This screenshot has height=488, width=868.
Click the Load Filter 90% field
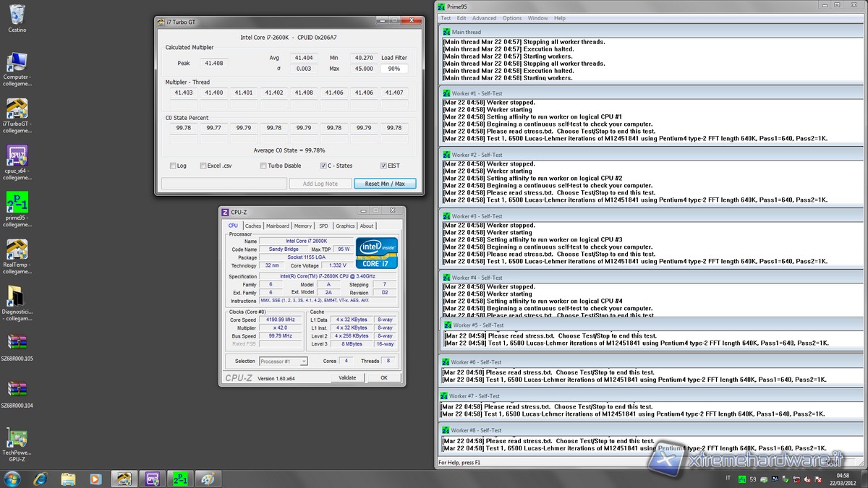coord(394,69)
